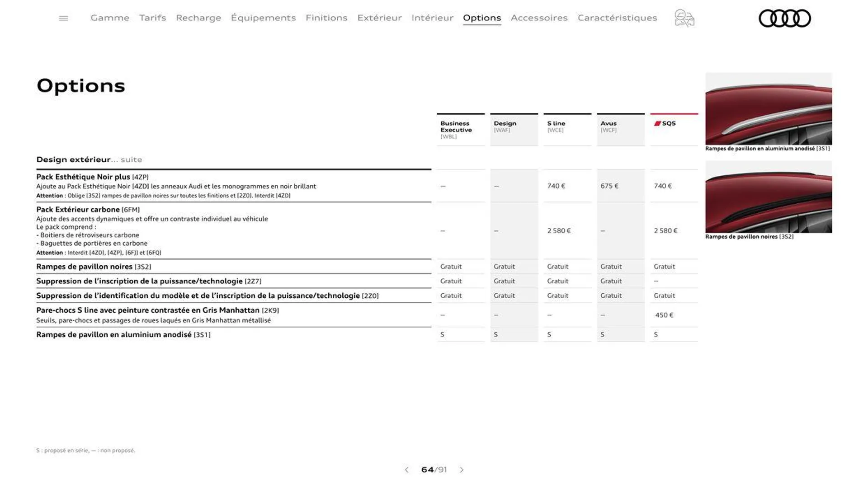Click the black roof rails image
Image resolution: width=868 pixels, height=488 pixels.
769,197
